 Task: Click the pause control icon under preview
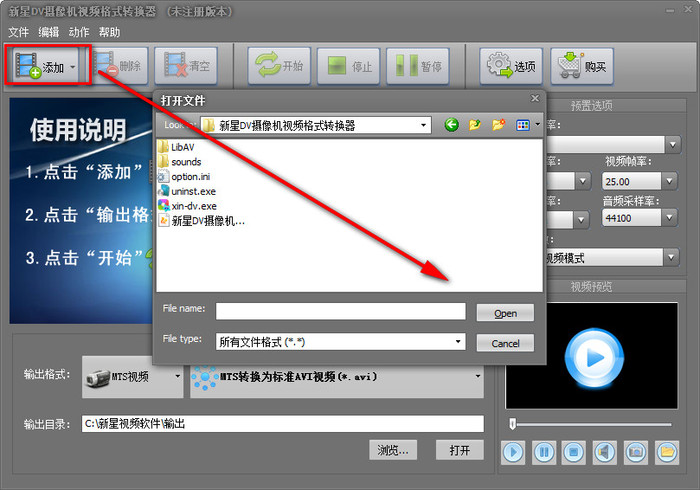[544, 453]
